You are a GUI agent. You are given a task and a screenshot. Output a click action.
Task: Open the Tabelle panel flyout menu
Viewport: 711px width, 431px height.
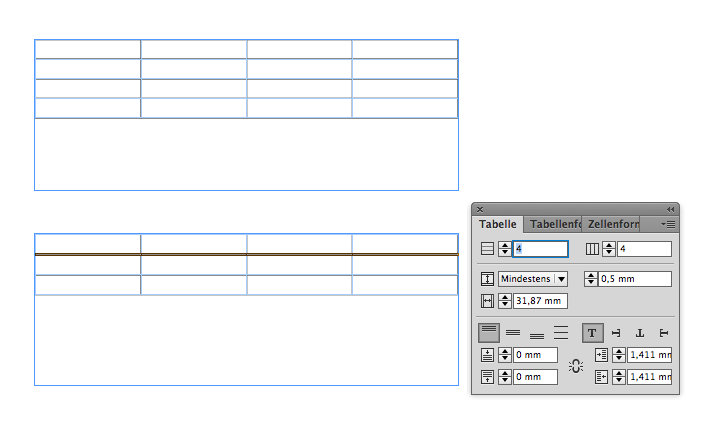click(669, 224)
